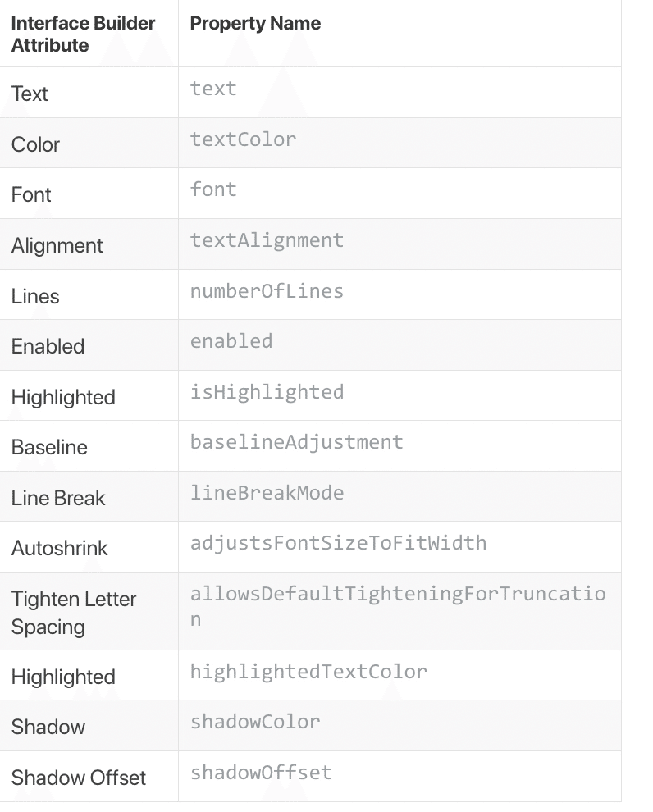Click the 'Property Name' column header
653x812 pixels.
click(x=255, y=23)
